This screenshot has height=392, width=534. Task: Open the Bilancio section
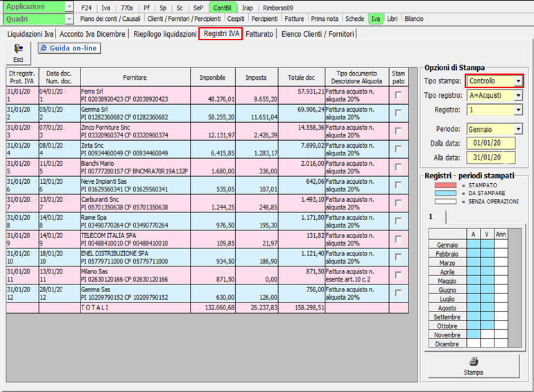[414, 19]
